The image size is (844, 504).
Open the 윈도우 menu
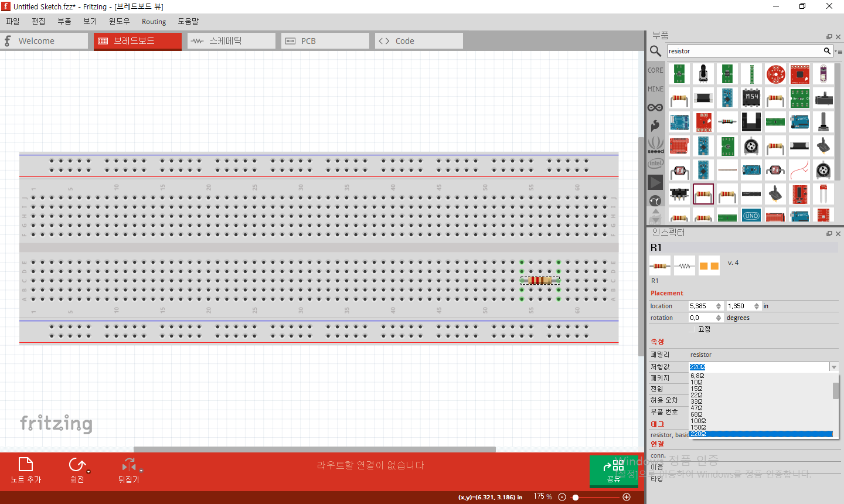coord(120,21)
